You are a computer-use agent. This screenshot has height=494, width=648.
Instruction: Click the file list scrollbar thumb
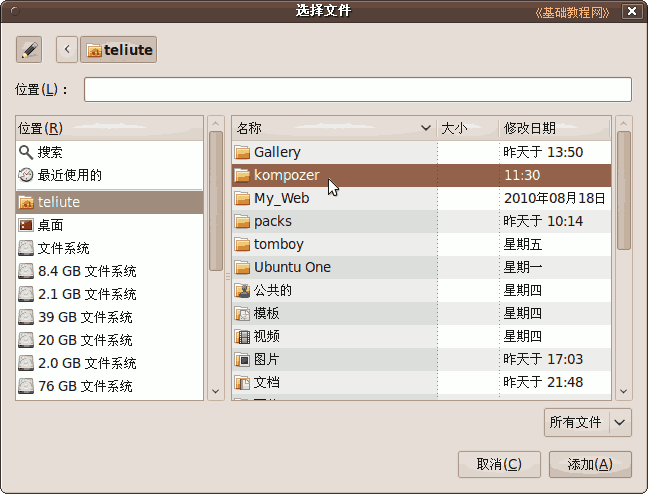click(x=624, y=191)
